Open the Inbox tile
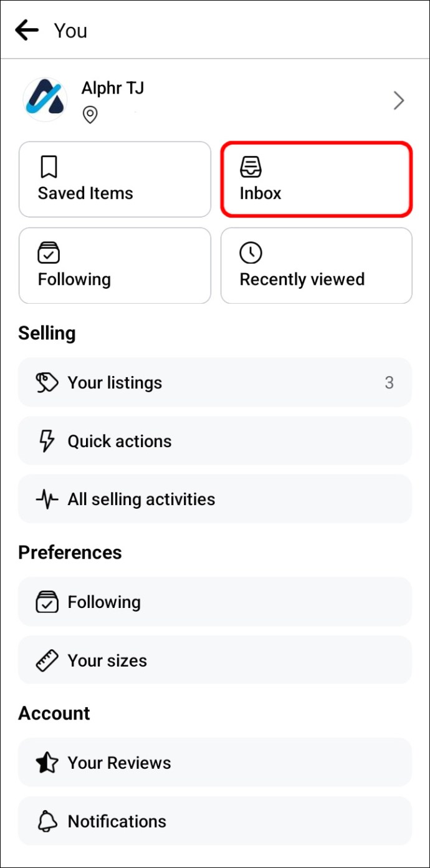This screenshot has width=430, height=868. pyautogui.click(x=317, y=180)
